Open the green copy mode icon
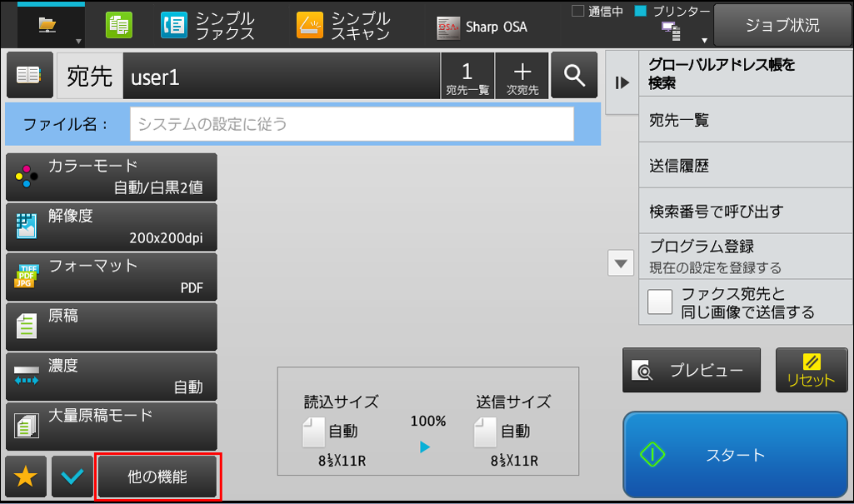Viewport: 854px width, 504px height. (119, 25)
